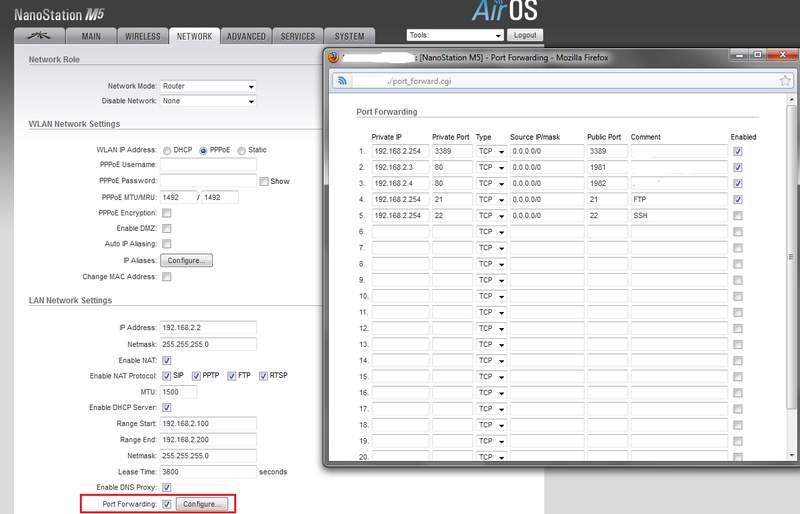Click the IP Aliases Configure button

pyautogui.click(x=186, y=260)
